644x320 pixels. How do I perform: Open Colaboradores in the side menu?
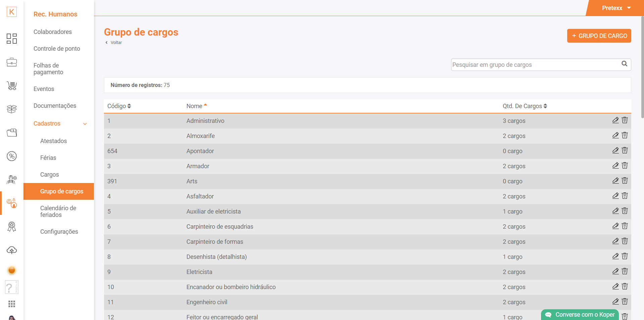tap(53, 32)
